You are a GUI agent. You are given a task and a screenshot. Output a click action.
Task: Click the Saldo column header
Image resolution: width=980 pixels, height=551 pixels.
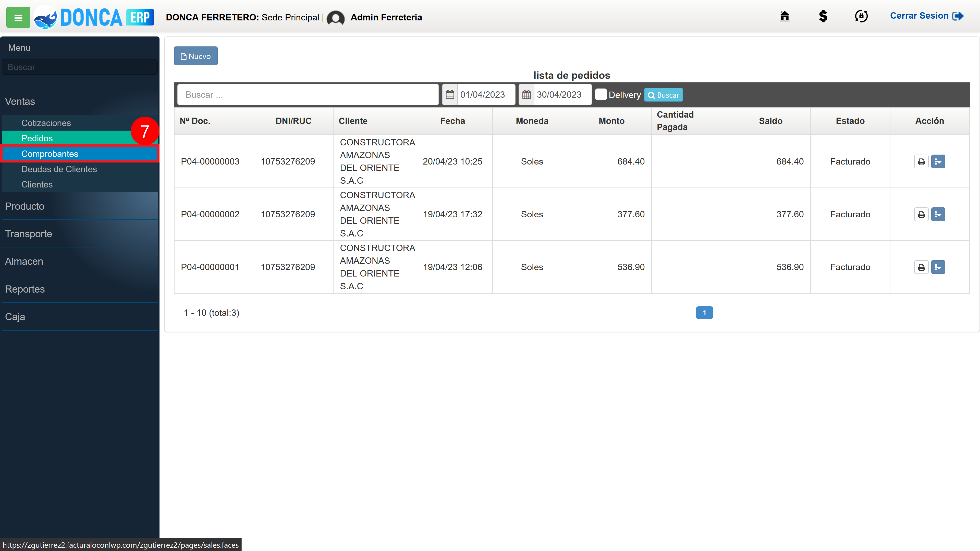click(770, 121)
